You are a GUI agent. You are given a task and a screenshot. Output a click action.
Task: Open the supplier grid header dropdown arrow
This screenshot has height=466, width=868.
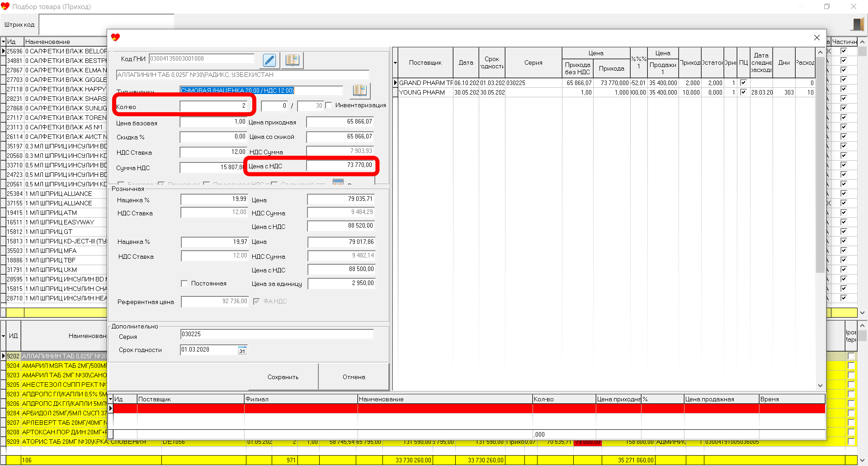tap(396, 63)
